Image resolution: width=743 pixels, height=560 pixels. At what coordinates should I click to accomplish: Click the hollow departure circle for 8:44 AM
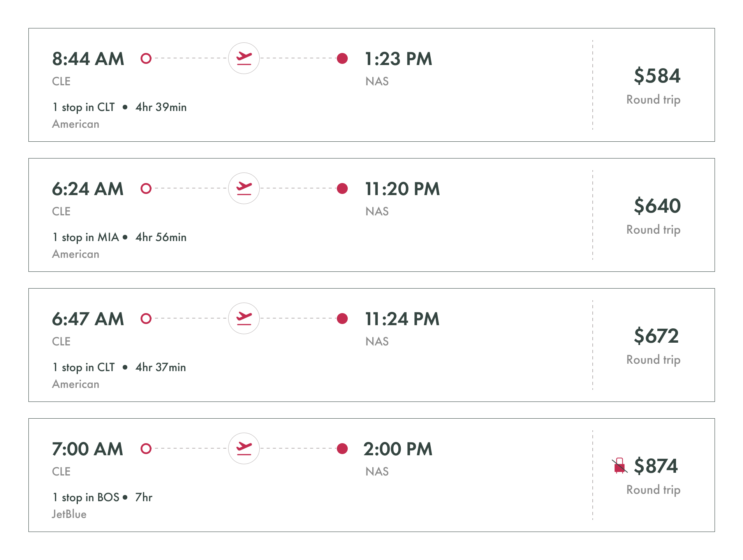[x=146, y=58]
